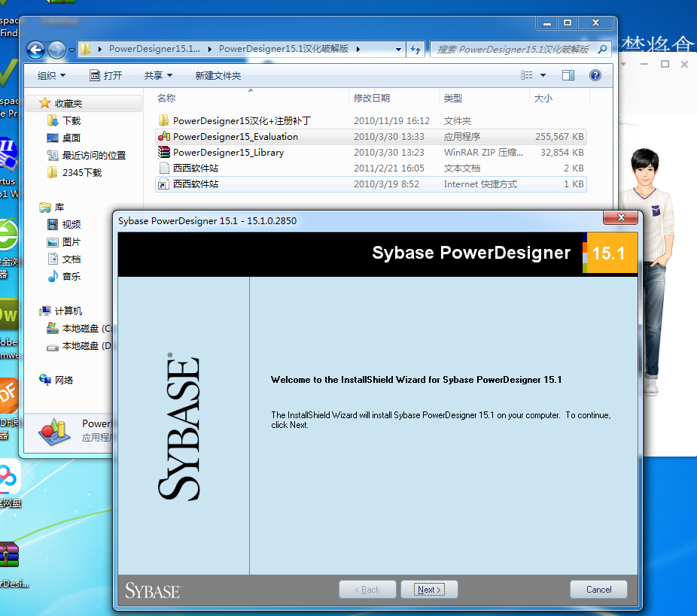697x616 pixels.
Task: Select the PowerDesigner15_Library WinRAR archive
Action: (228, 153)
